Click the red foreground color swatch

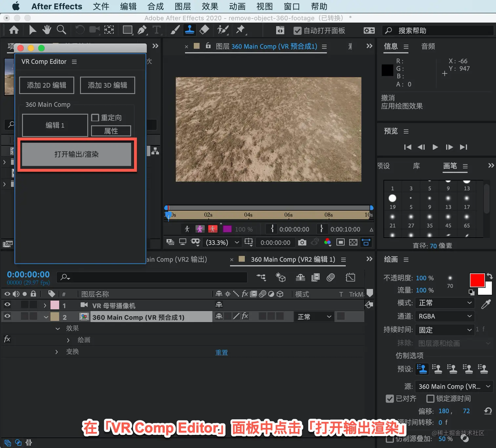tap(477, 280)
